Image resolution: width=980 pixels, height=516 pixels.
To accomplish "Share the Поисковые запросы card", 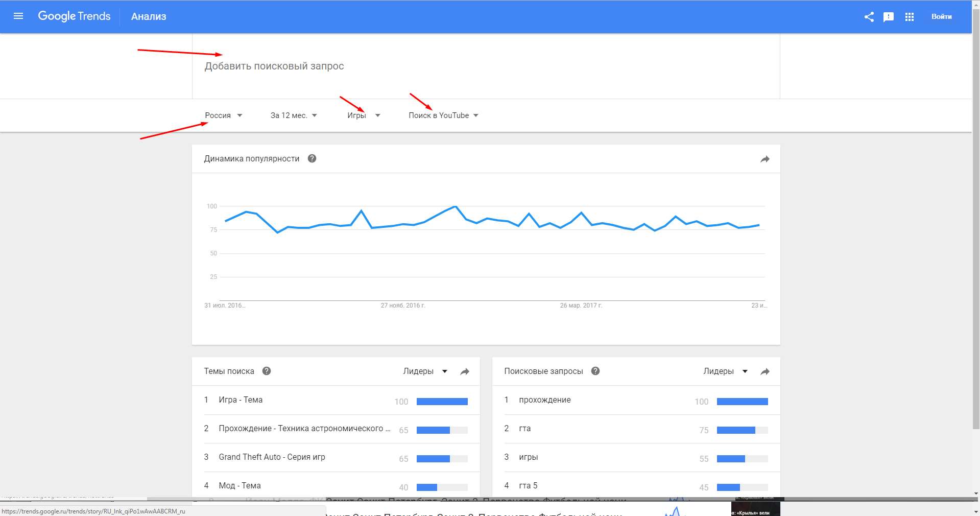I will (x=764, y=371).
